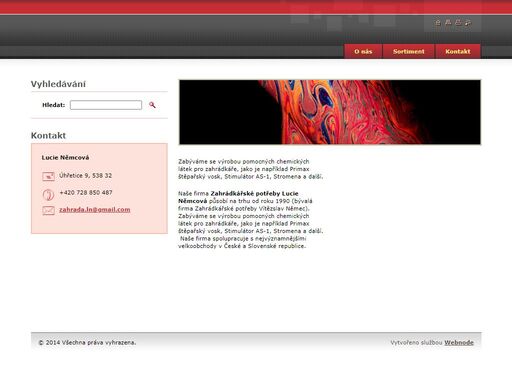Click the © 2014 Všechna práva vyhrazena text

pyautogui.click(x=87, y=342)
